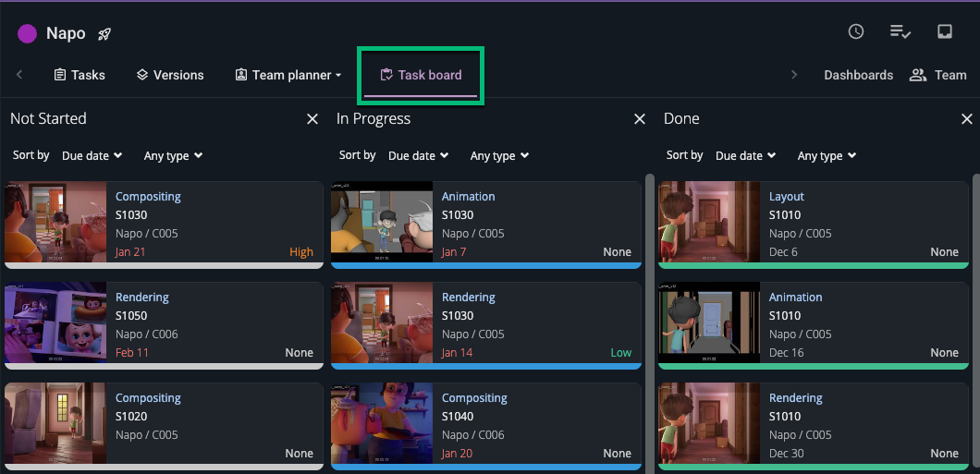
Task: Open Due date sort in Not Started
Action: tap(92, 155)
